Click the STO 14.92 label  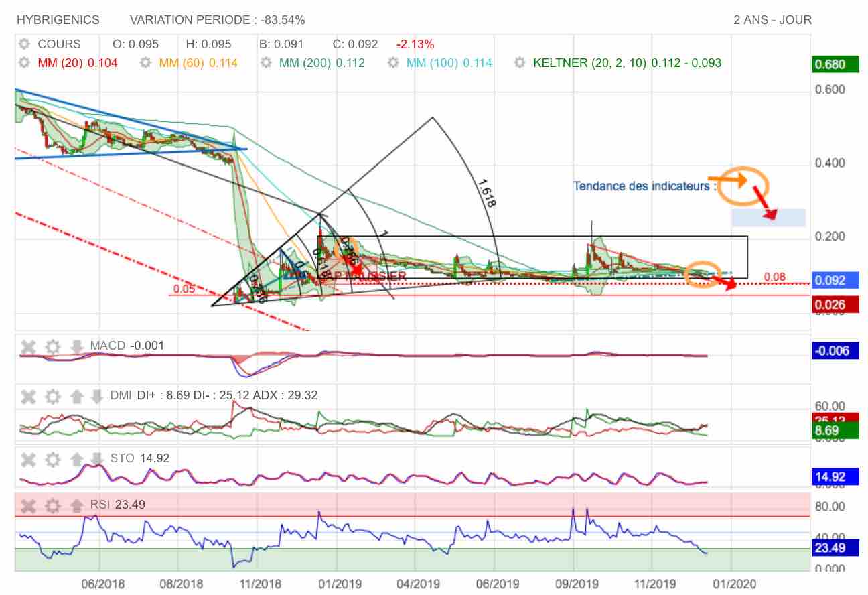tap(139, 458)
